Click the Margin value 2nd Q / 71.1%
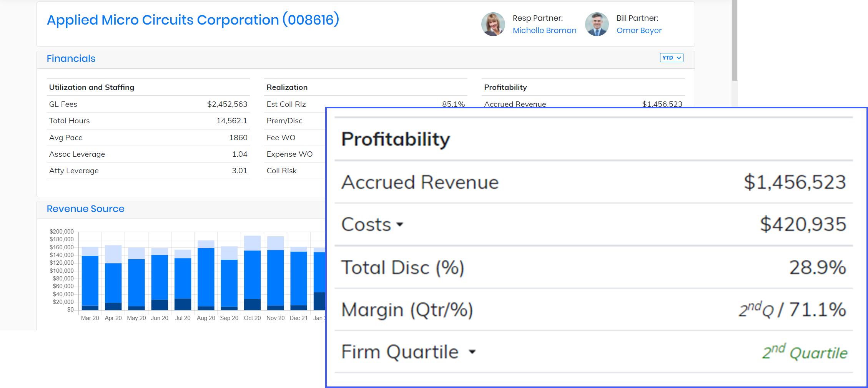 click(x=792, y=309)
